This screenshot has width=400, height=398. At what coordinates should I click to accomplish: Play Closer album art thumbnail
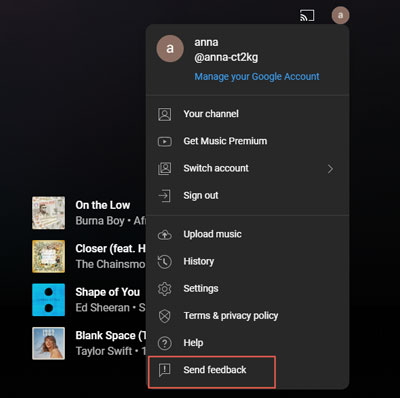tap(49, 257)
